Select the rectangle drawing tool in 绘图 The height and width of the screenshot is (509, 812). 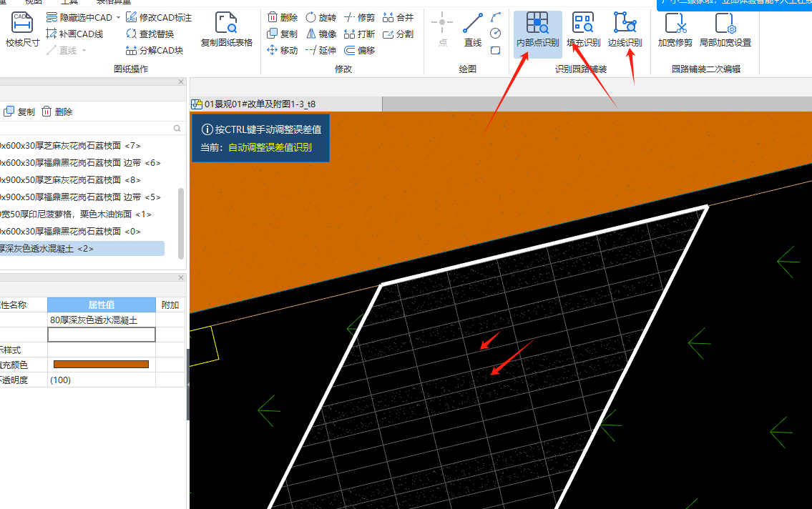coord(496,51)
